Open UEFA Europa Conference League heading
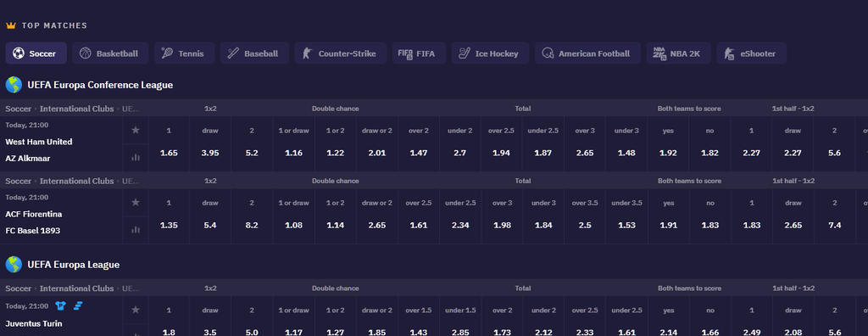868x336 pixels. [100, 85]
